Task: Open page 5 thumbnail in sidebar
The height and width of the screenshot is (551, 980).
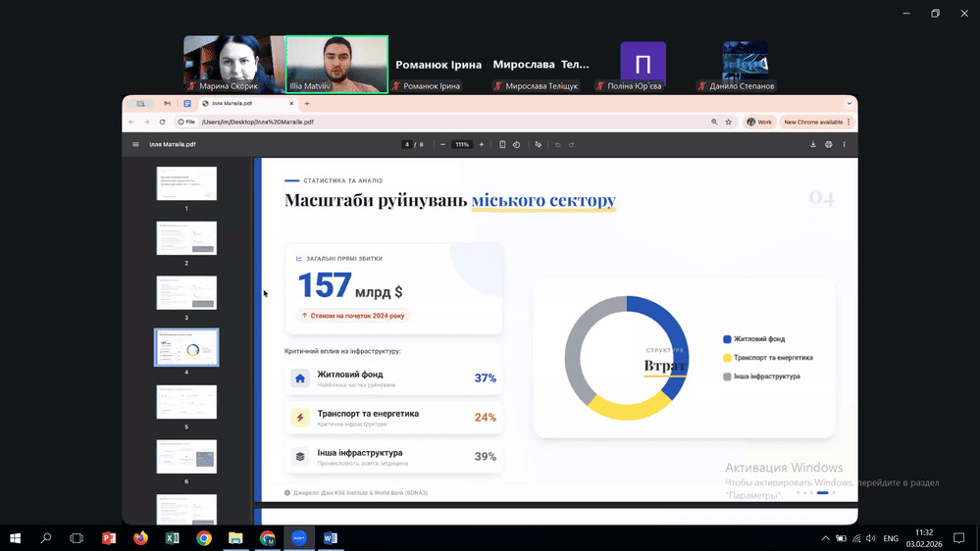Action: pyautogui.click(x=186, y=402)
